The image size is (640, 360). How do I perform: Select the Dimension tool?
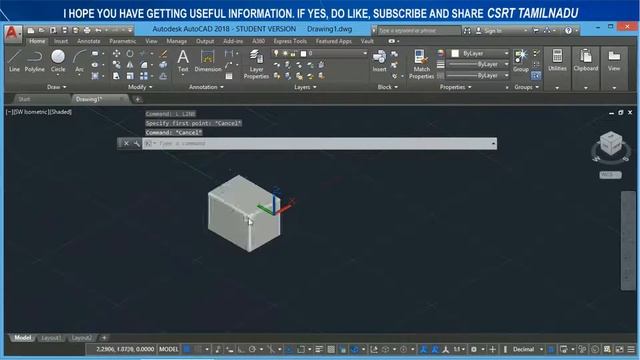[208, 61]
